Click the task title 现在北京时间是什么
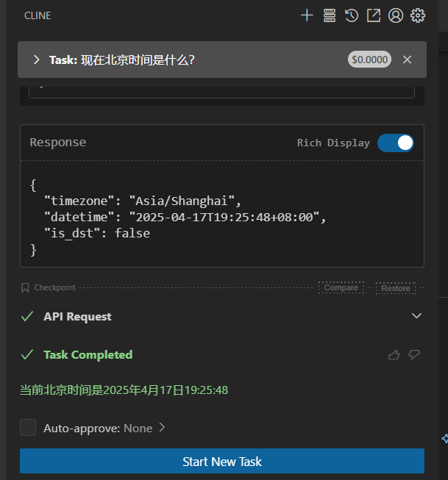 [x=138, y=60]
